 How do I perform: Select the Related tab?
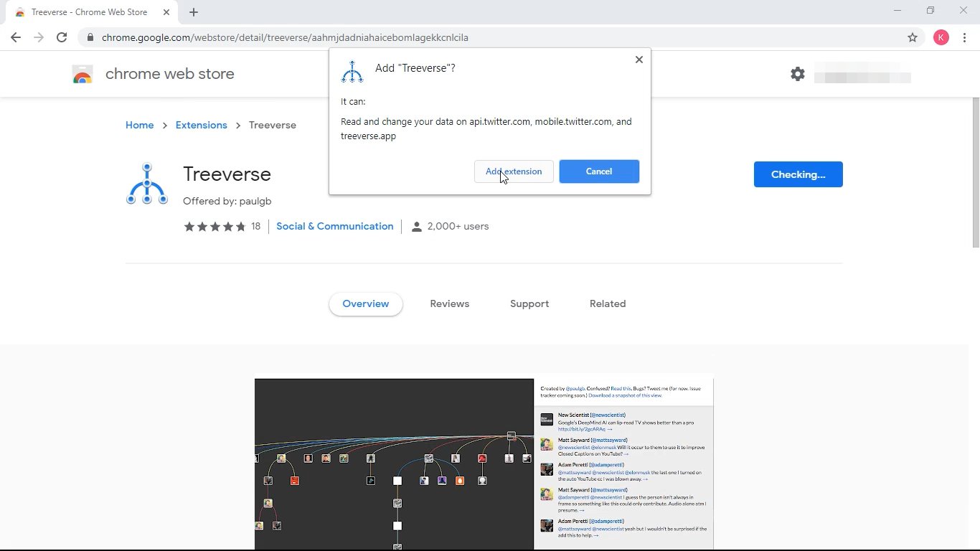coord(608,303)
